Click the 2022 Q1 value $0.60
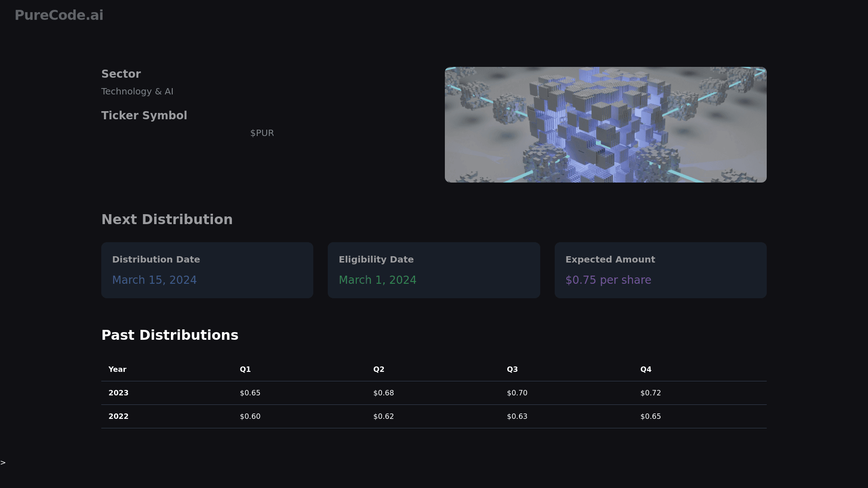Viewport: 868px width, 488px height. 250,416
